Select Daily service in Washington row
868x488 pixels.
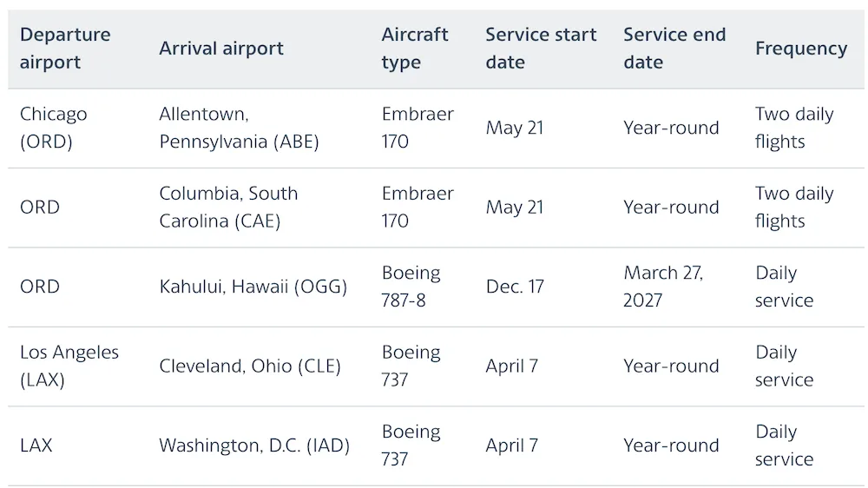[x=785, y=445]
